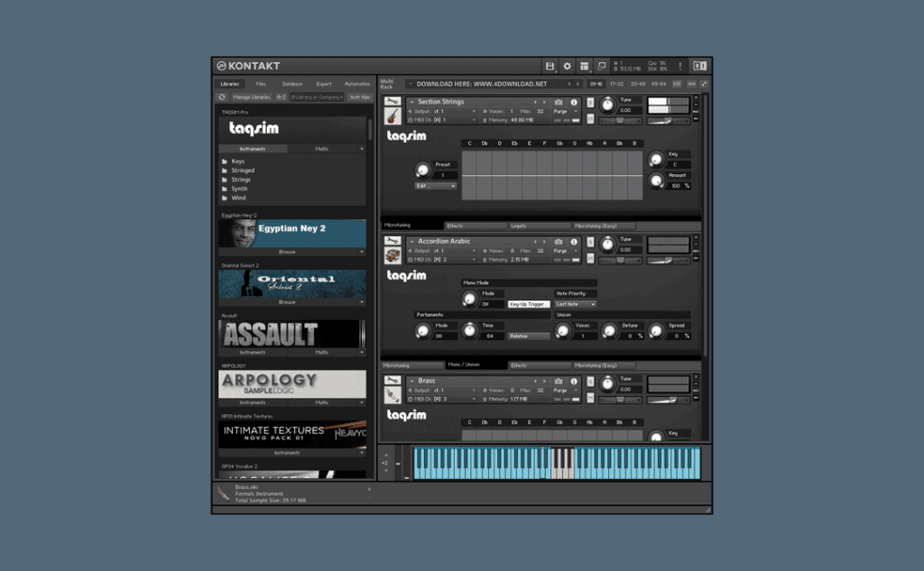Open the Note Priority Last Note dropdown

click(x=575, y=304)
